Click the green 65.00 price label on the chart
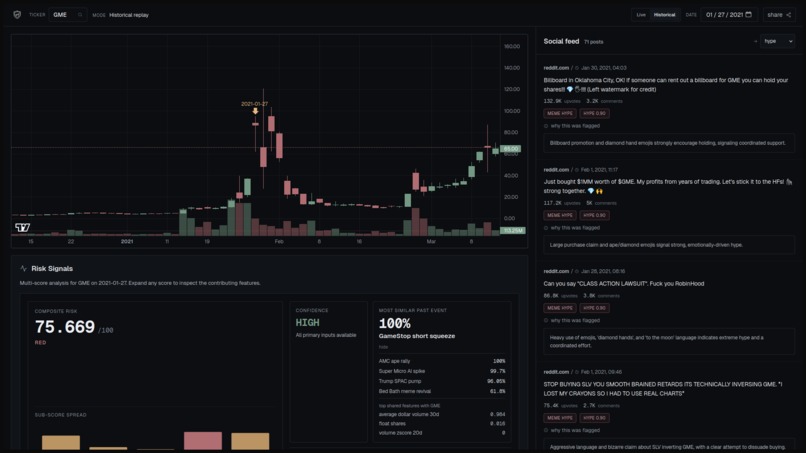Image resolution: width=806 pixels, height=453 pixels. coord(510,149)
